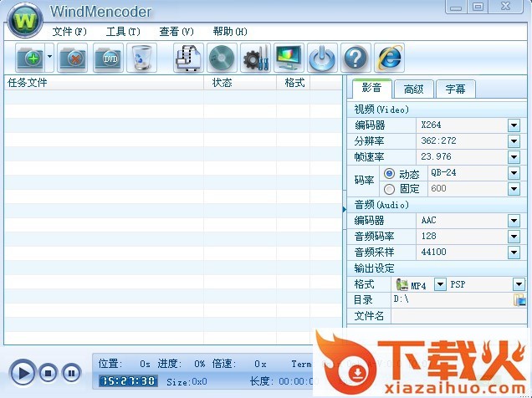
Task: Expand the video 编码器 X264 dropdown
Action: point(514,125)
